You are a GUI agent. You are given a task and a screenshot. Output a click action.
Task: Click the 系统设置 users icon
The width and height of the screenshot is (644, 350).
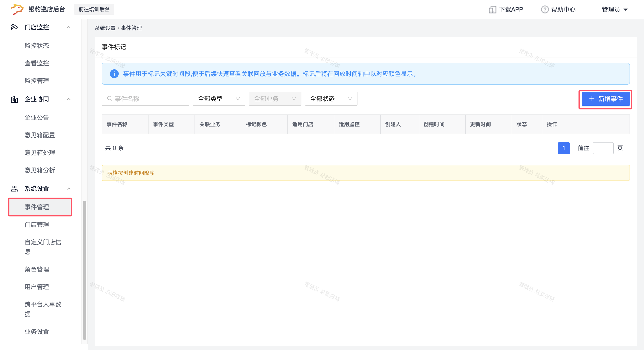14,189
